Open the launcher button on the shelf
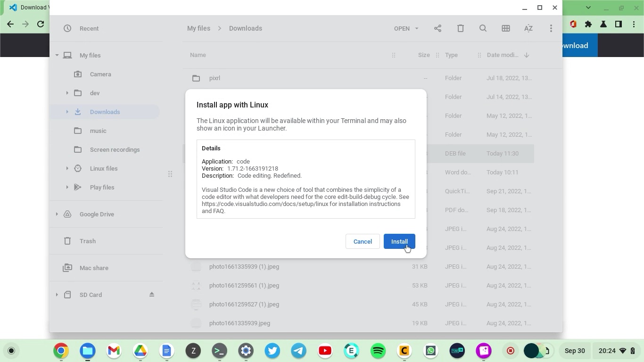Viewport: 644px width, 362px height. point(11,351)
